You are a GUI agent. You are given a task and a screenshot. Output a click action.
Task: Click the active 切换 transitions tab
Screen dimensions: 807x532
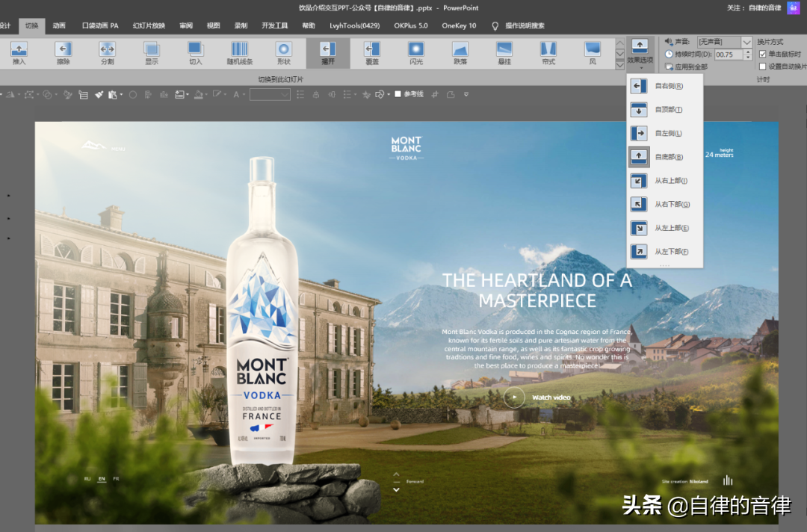(32, 25)
